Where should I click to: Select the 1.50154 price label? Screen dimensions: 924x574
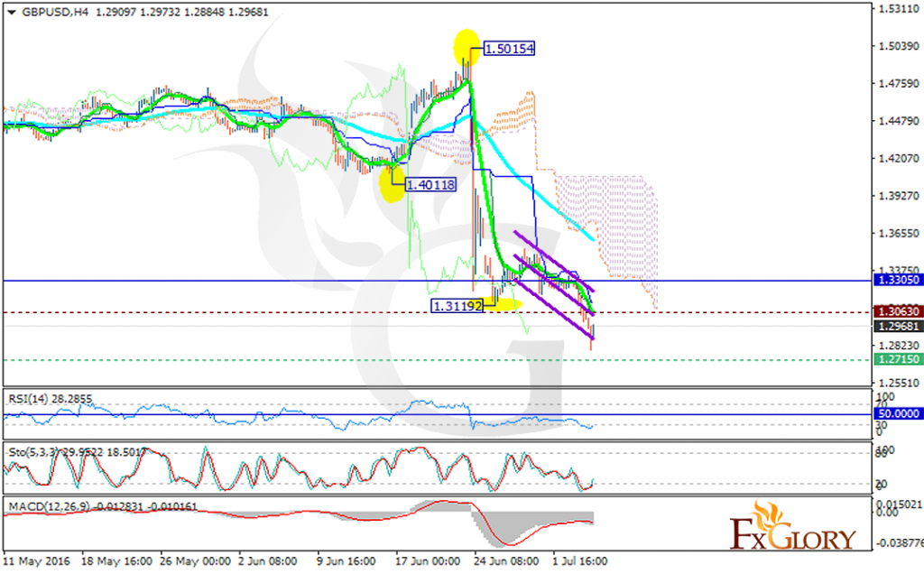pyautogui.click(x=509, y=49)
